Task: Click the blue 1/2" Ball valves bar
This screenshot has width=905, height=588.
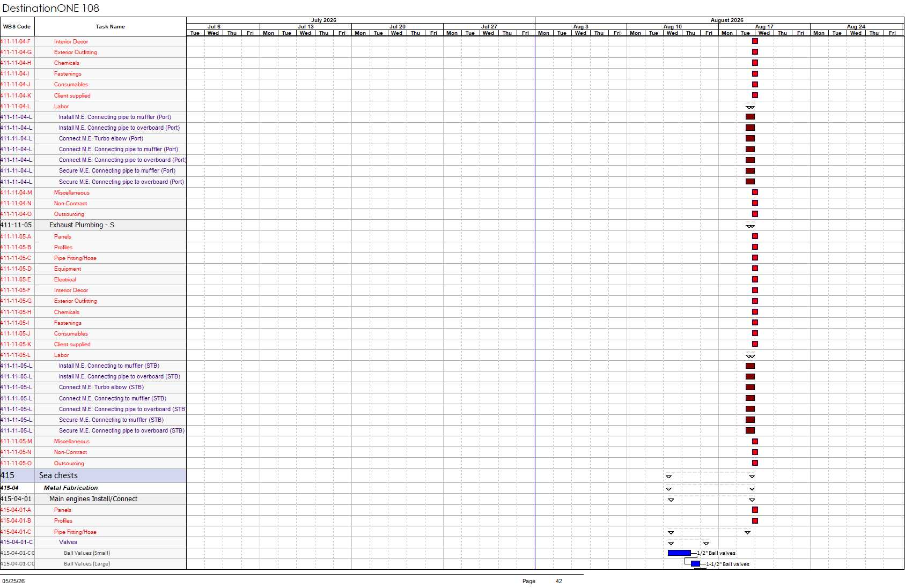Action: (679, 553)
